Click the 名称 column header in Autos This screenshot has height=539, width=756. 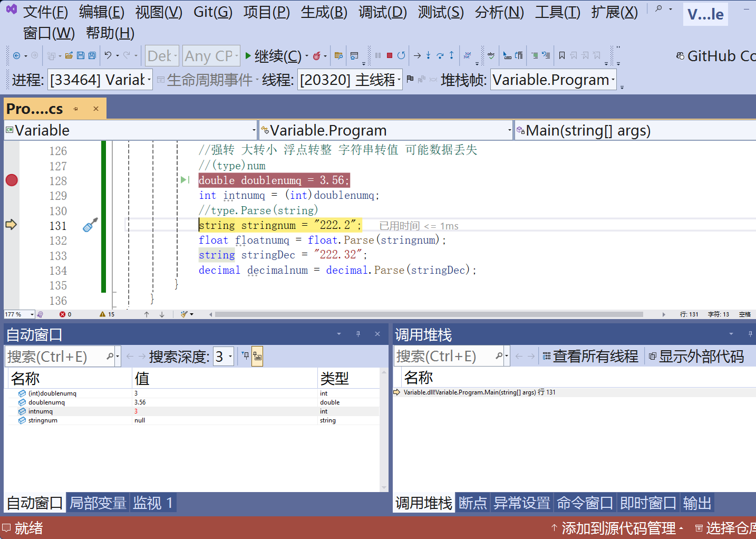70,378
